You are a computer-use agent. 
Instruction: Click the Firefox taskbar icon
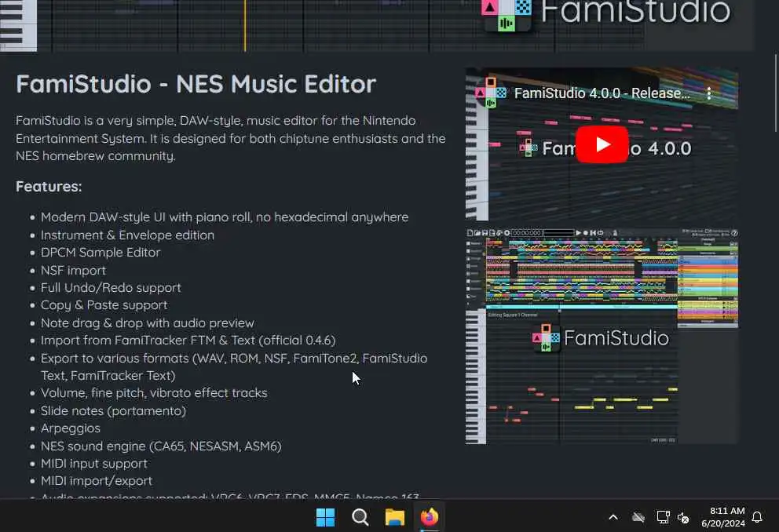point(430,517)
